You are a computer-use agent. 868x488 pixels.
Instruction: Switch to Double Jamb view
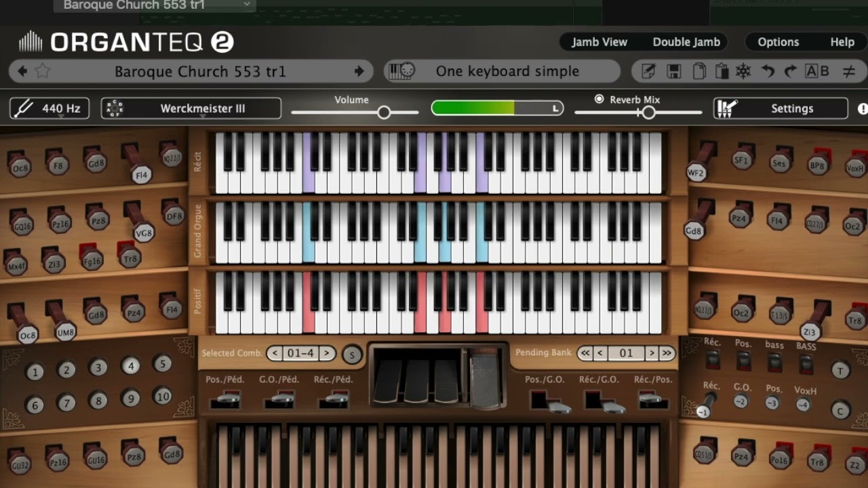[x=686, y=42]
